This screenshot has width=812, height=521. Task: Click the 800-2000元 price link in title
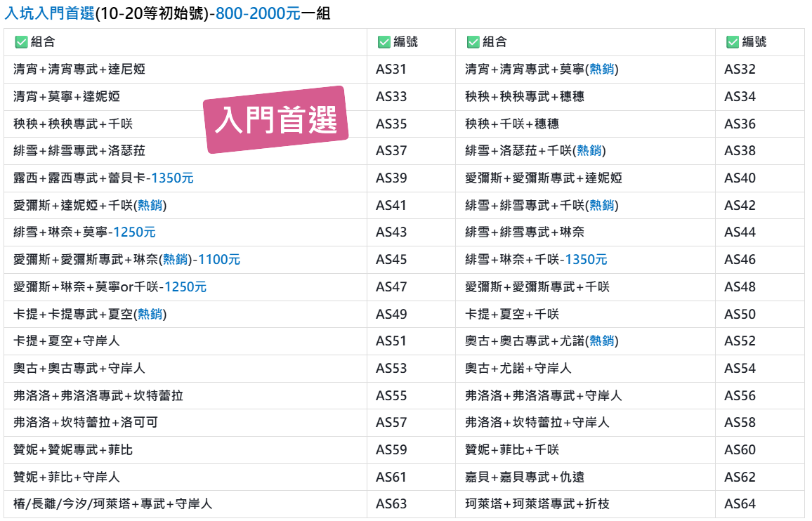tap(258, 13)
